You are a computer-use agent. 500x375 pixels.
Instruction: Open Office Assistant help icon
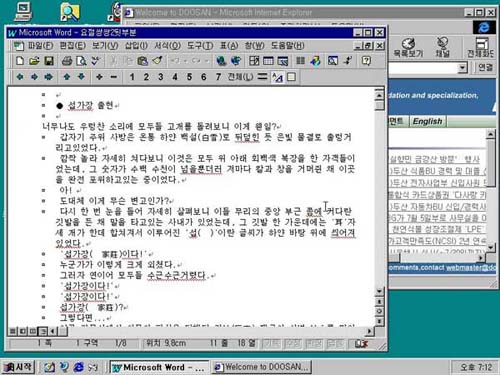click(x=366, y=61)
